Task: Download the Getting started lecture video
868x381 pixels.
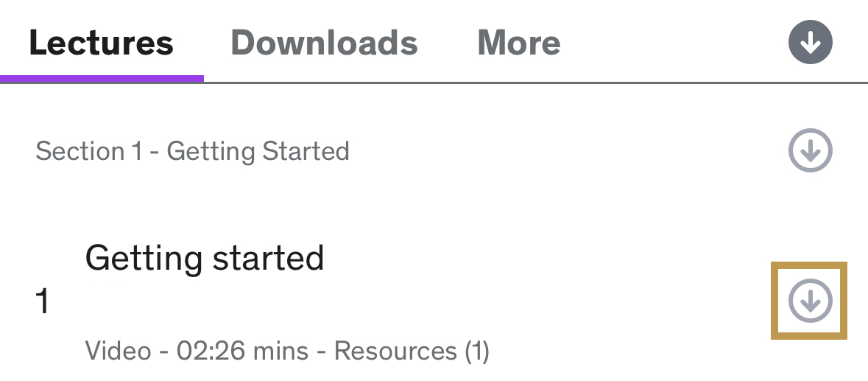Action: [810, 301]
